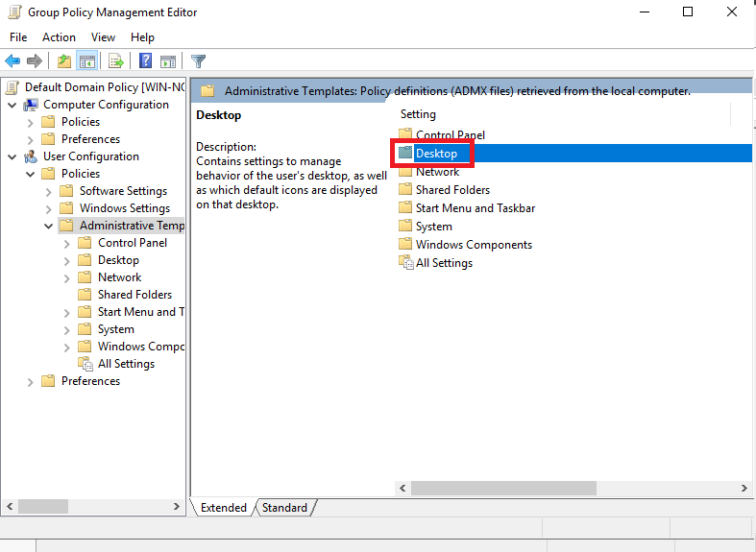Image resolution: width=756 pixels, height=552 pixels.
Task: Toggle Show/Hide Action Pane icon
Action: tap(168, 61)
